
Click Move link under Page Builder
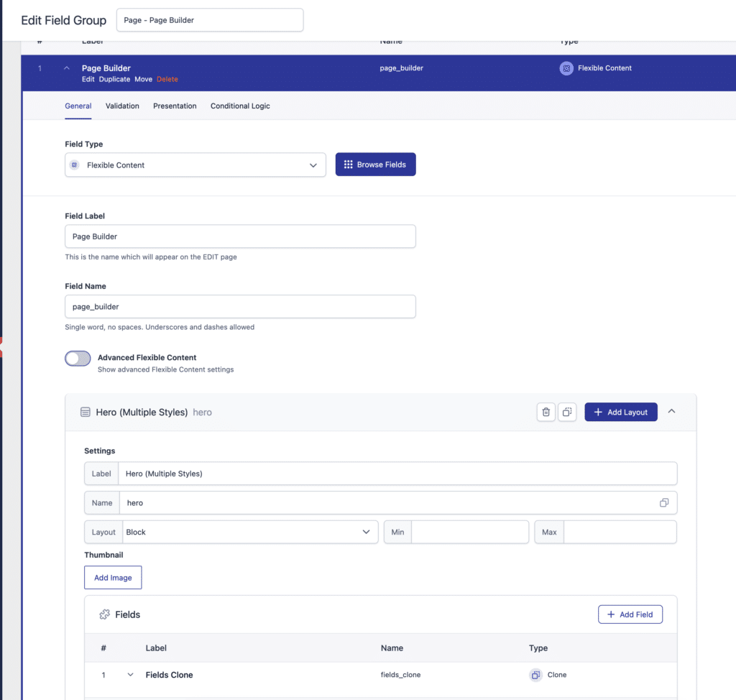click(x=143, y=79)
